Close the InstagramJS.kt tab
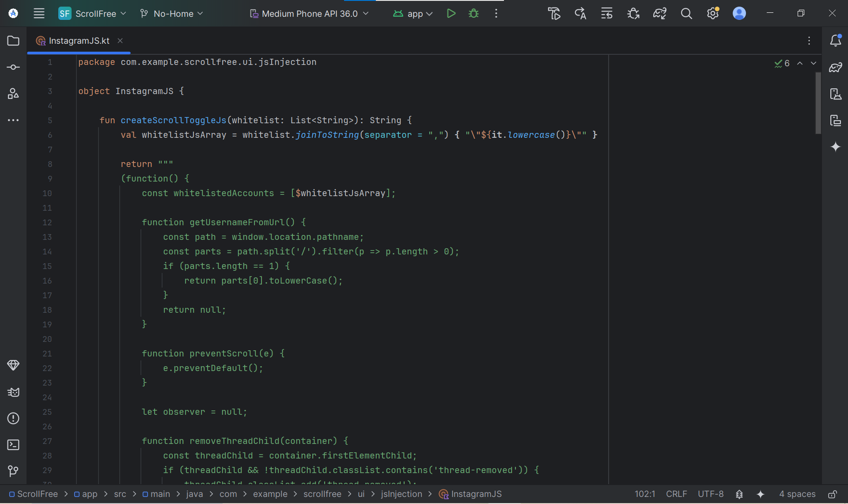Image resolution: width=848 pixels, height=504 pixels. (x=120, y=41)
